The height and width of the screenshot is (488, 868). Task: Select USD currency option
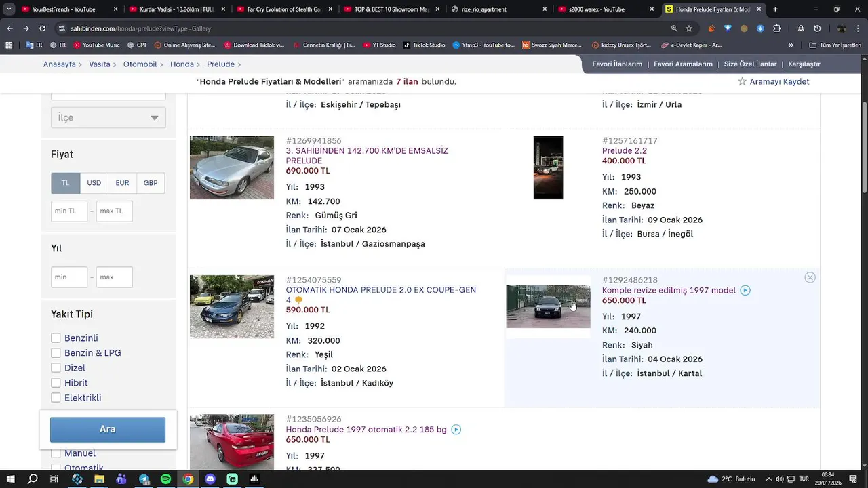coord(94,183)
